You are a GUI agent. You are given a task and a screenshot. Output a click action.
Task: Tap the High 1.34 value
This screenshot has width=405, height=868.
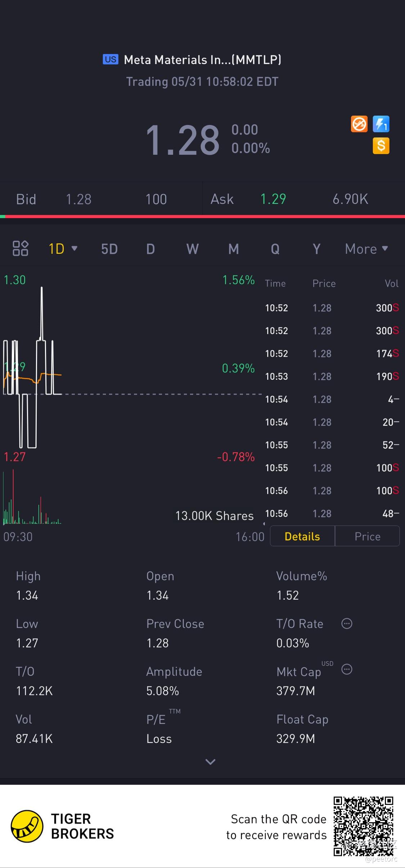[27, 595]
